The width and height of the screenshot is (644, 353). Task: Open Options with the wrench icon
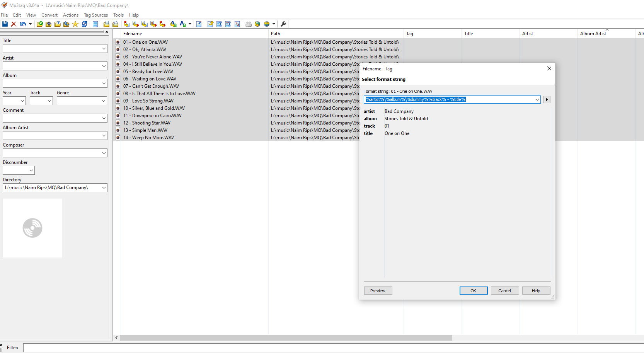(x=283, y=24)
